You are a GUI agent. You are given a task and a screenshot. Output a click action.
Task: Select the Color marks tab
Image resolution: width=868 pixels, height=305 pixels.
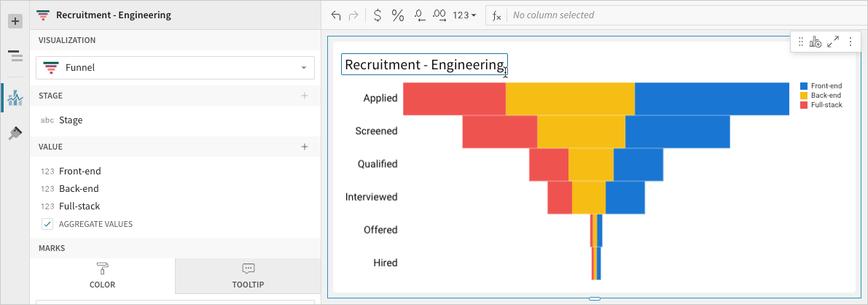click(102, 276)
